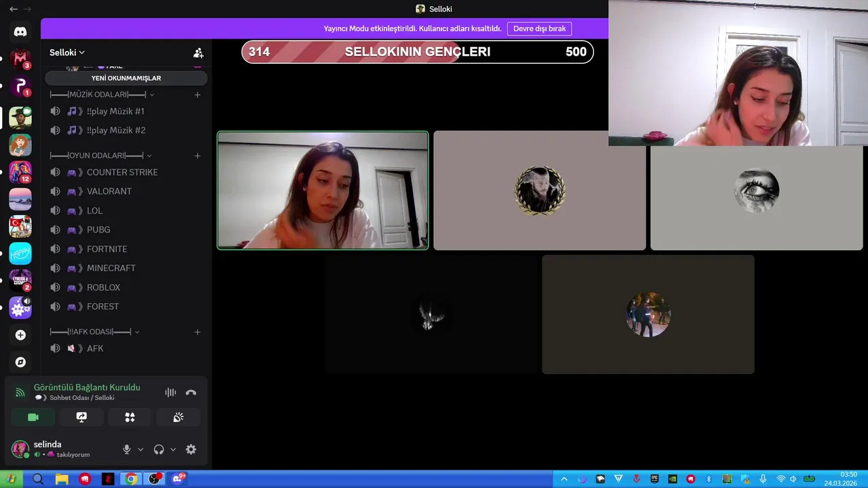
Task: Open Discord direct messages home icon
Action: pyautogui.click(x=20, y=32)
